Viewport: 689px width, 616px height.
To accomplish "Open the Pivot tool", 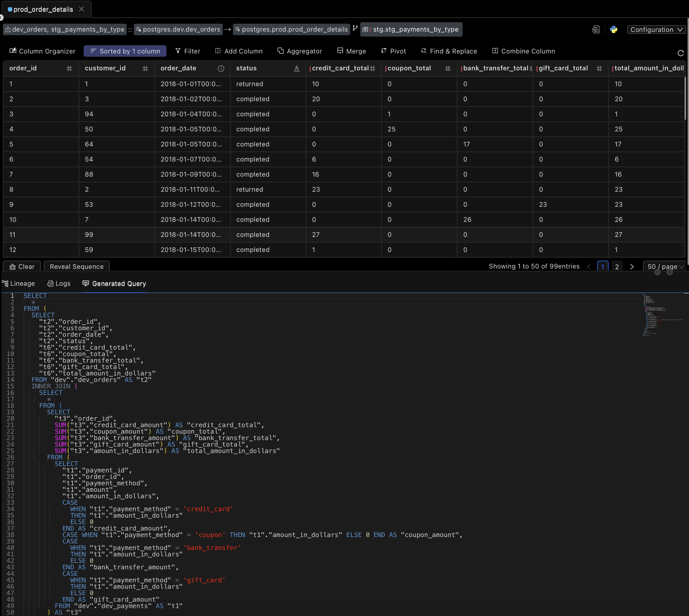I will click(393, 51).
